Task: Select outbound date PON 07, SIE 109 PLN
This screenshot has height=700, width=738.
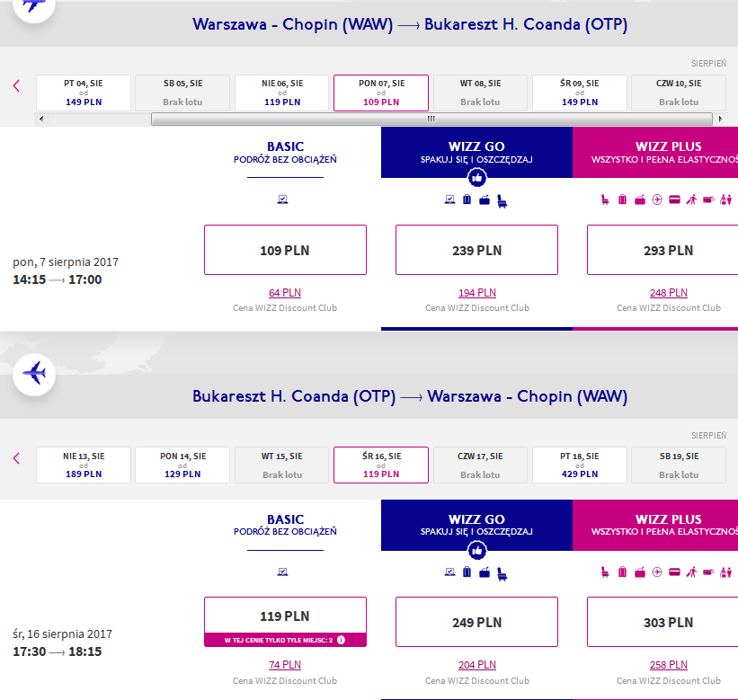Action: pyautogui.click(x=381, y=93)
